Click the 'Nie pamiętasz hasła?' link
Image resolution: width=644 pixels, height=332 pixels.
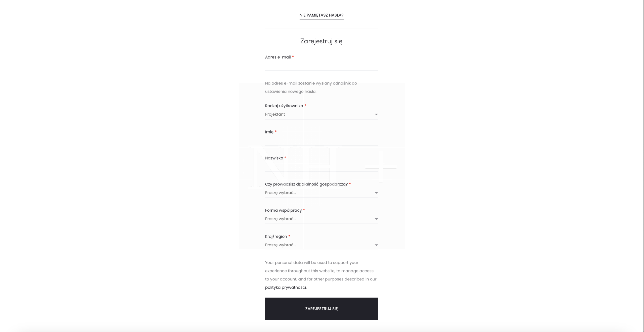pyautogui.click(x=321, y=15)
